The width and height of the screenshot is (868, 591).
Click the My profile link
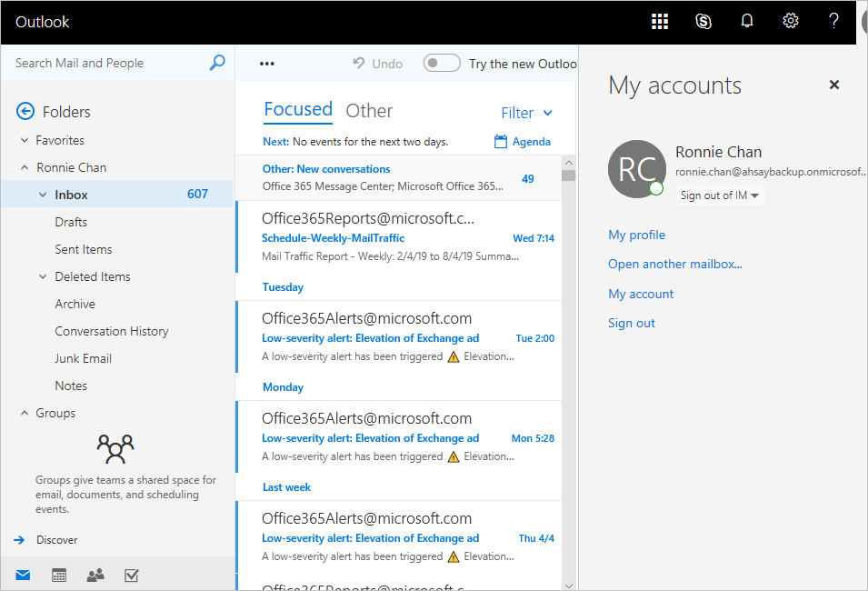click(x=636, y=235)
